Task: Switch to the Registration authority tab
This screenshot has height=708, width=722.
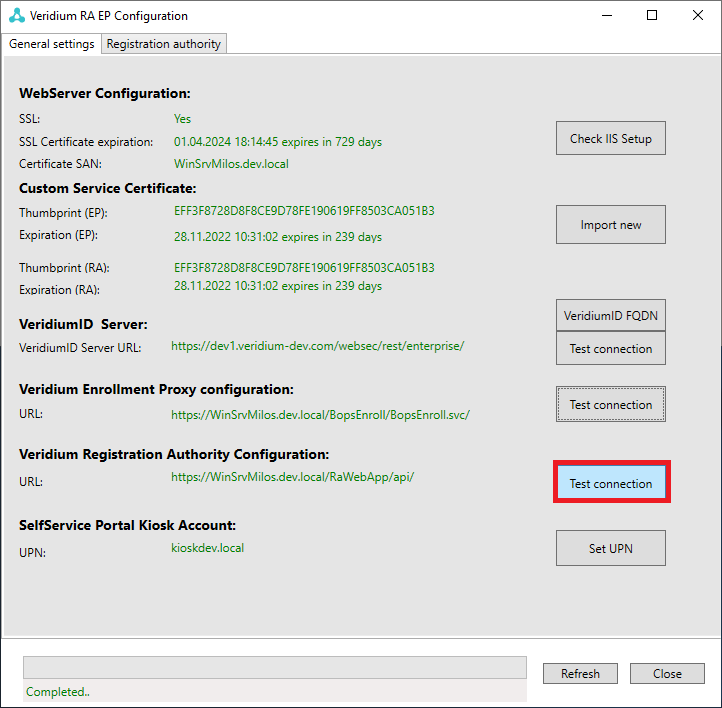Action: 164,44
